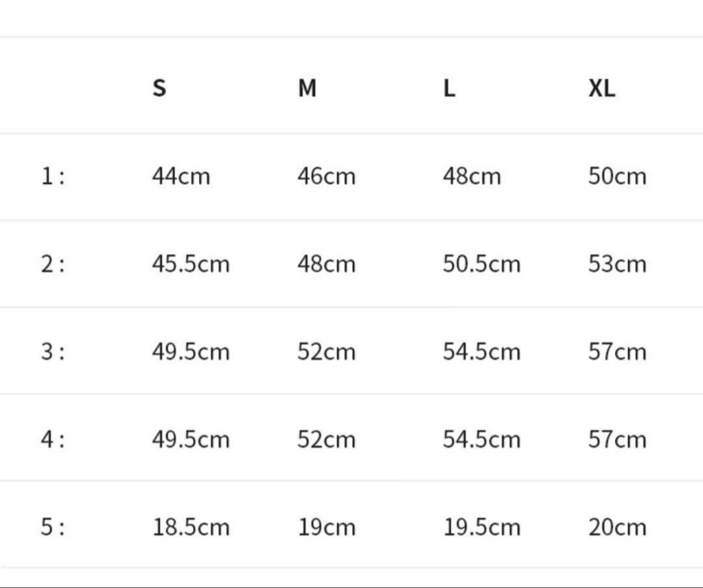Select the row 2 label

(53, 264)
